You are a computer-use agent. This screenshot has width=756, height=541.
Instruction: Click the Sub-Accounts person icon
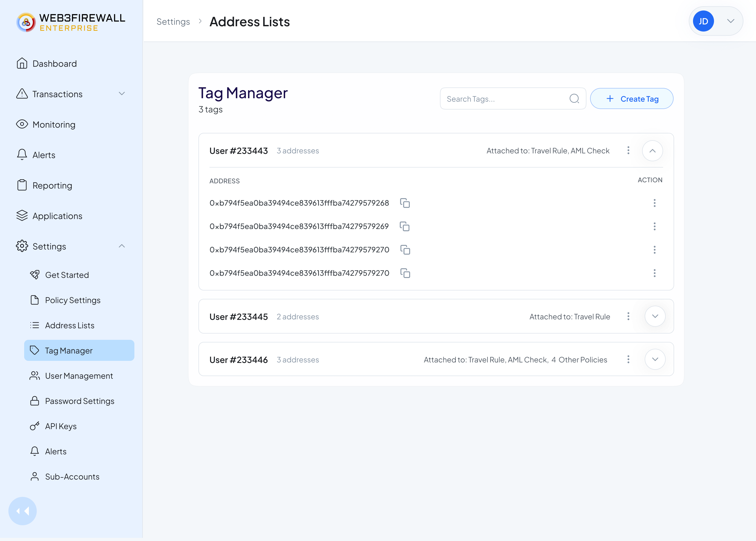point(35,477)
